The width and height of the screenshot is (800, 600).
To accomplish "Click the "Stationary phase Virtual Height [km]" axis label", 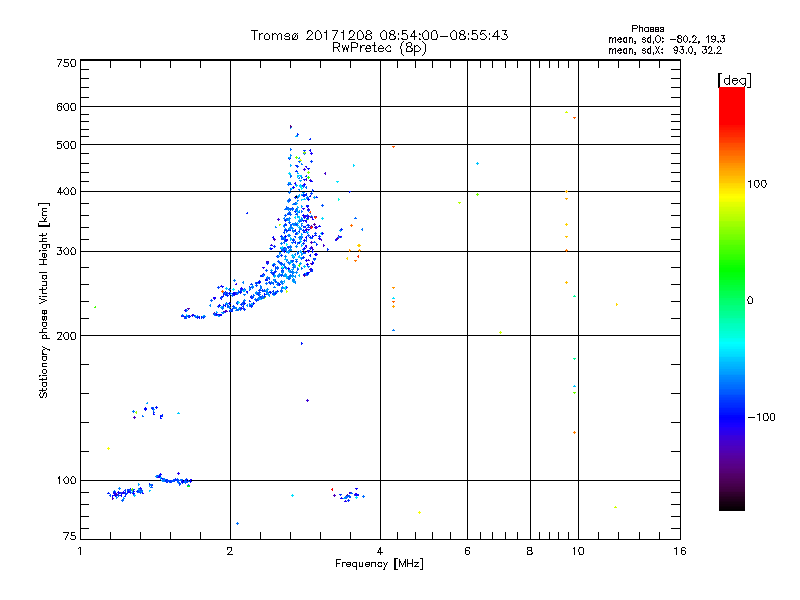I will (x=44, y=300).
